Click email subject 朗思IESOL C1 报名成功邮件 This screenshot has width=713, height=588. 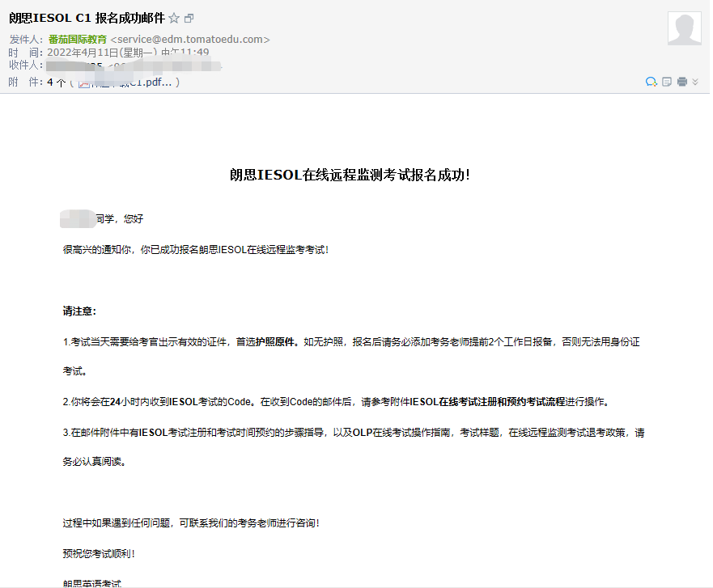[x=87, y=18]
